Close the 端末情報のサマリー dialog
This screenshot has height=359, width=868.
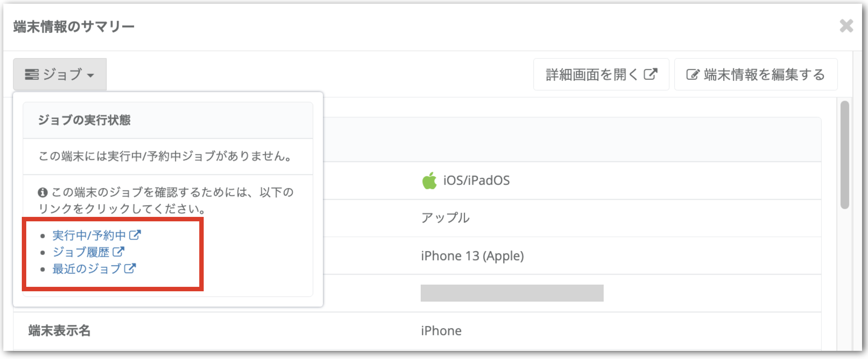tap(846, 26)
